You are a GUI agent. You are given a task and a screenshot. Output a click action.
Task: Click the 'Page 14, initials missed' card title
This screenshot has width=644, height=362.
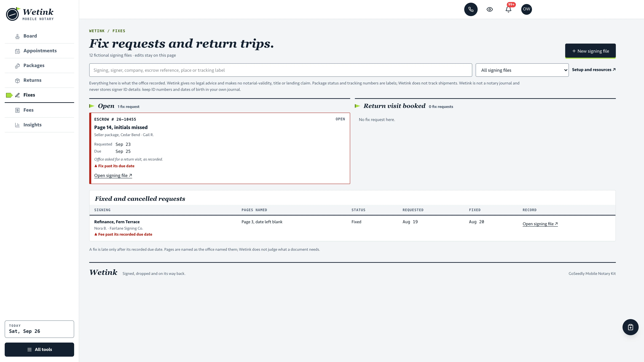pos(121,127)
